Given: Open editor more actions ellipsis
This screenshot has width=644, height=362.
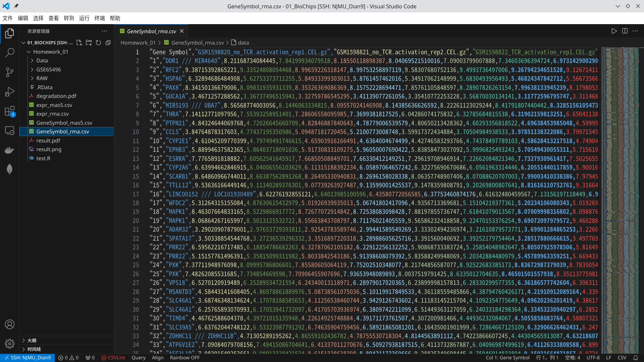Looking at the screenshot, I should pos(635,31).
